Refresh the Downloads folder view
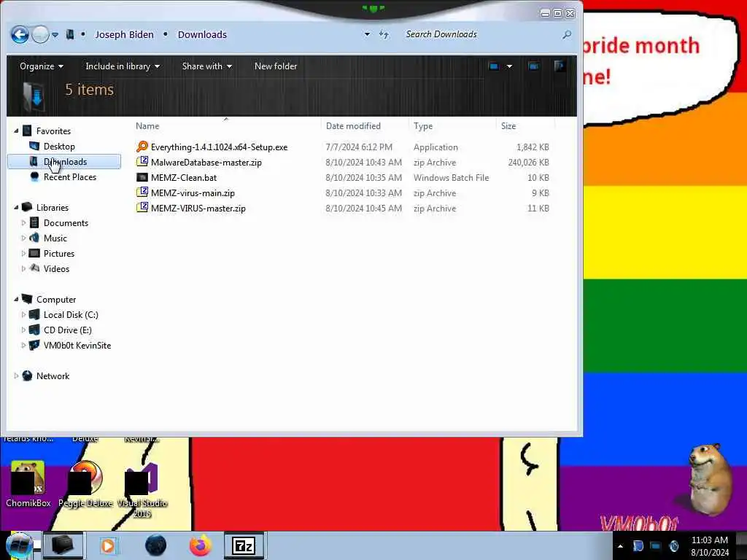Image resolution: width=747 pixels, height=560 pixels. (384, 34)
